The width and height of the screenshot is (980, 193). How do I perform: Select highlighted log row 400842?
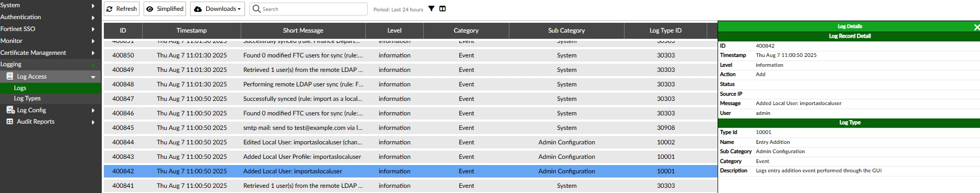(x=410, y=171)
